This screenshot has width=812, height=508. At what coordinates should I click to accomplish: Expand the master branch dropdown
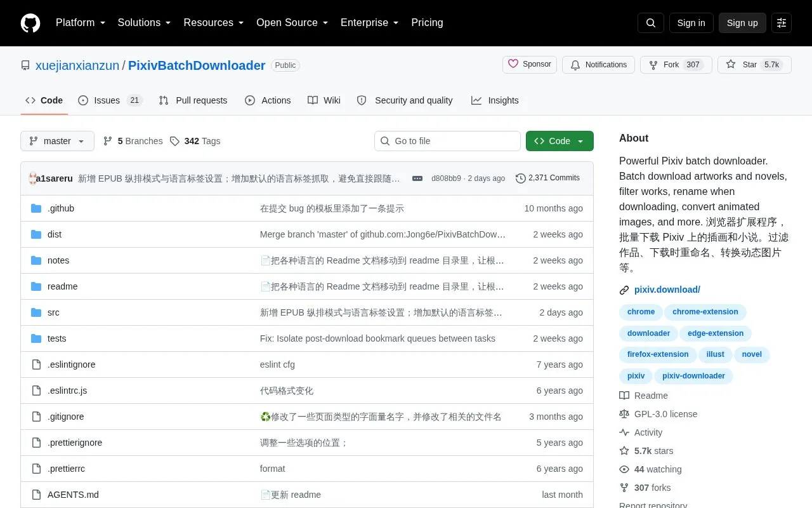[57, 141]
